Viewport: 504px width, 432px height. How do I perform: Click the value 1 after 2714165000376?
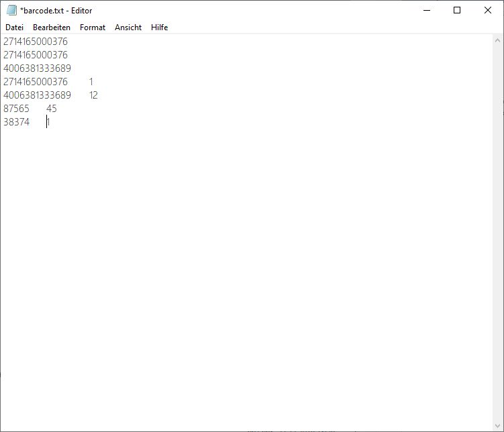coord(91,82)
